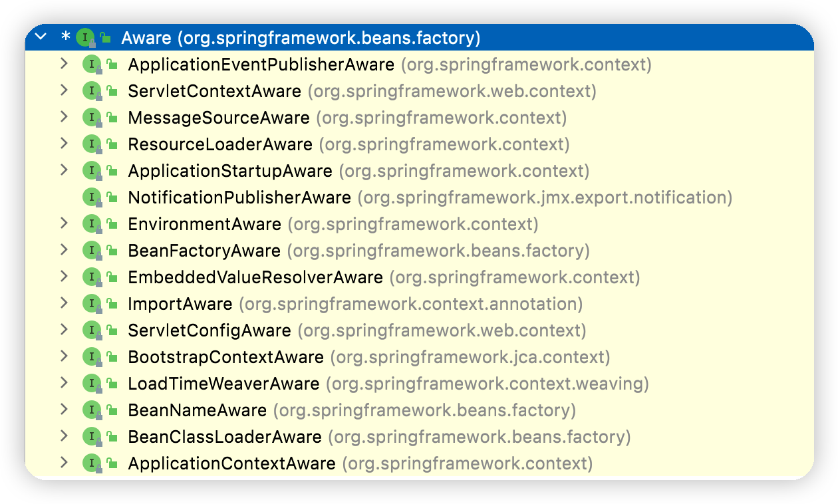Expand the BeanClassLoaderAware node

tap(64, 436)
